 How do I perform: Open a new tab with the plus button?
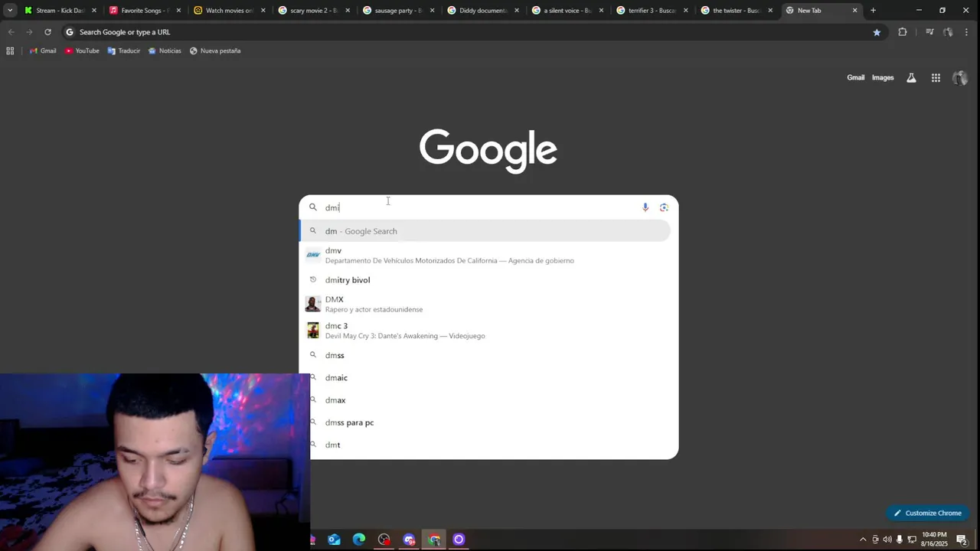point(873,11)
